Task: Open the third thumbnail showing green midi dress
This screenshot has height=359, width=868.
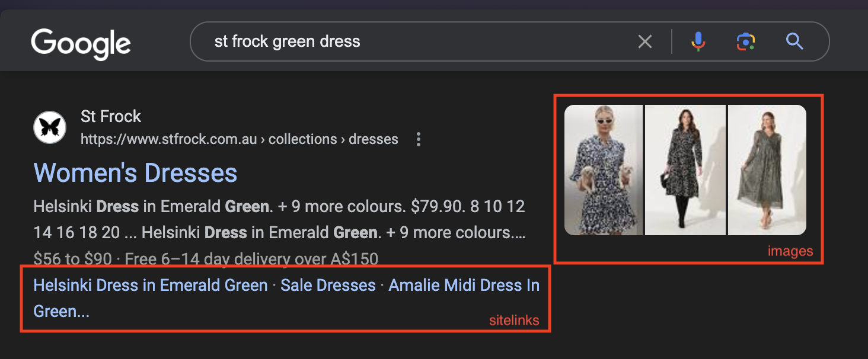Action: point(767,170)
